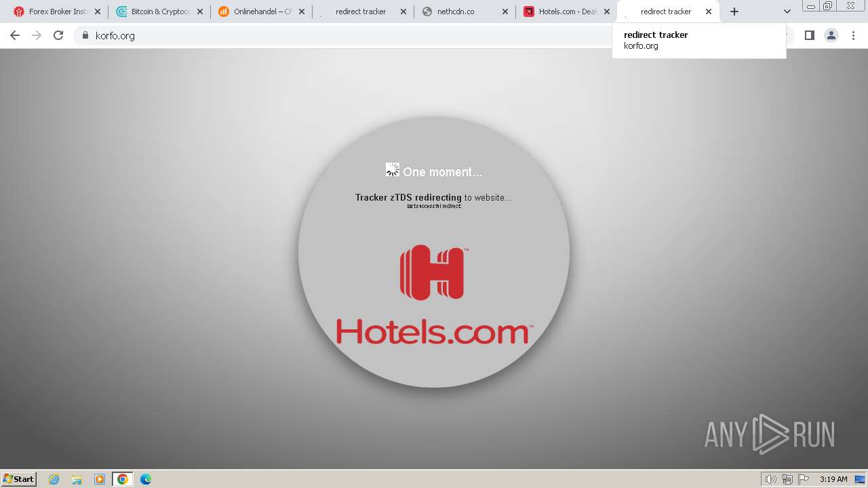The image size is (868, 488).
Task: Launch Internet Explorer from taskbar
Action: point(54,479)
